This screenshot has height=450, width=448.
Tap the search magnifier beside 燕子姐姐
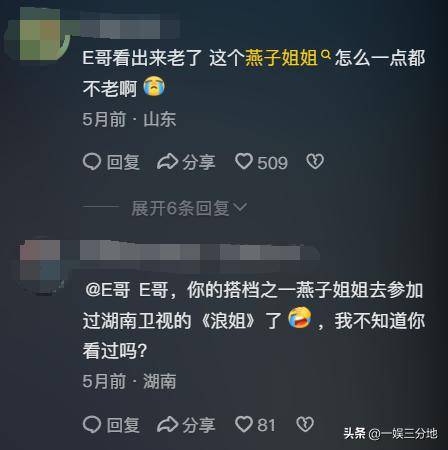tap(325, 54)
